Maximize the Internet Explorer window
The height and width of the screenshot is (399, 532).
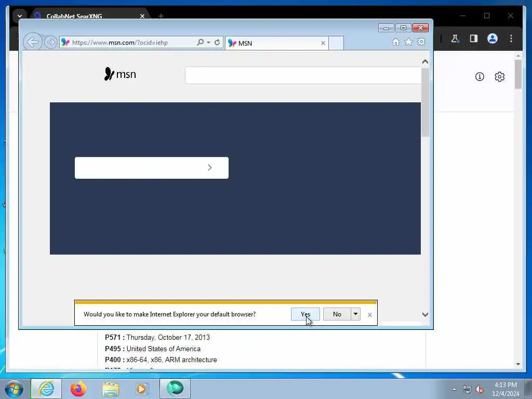[403, 28]
